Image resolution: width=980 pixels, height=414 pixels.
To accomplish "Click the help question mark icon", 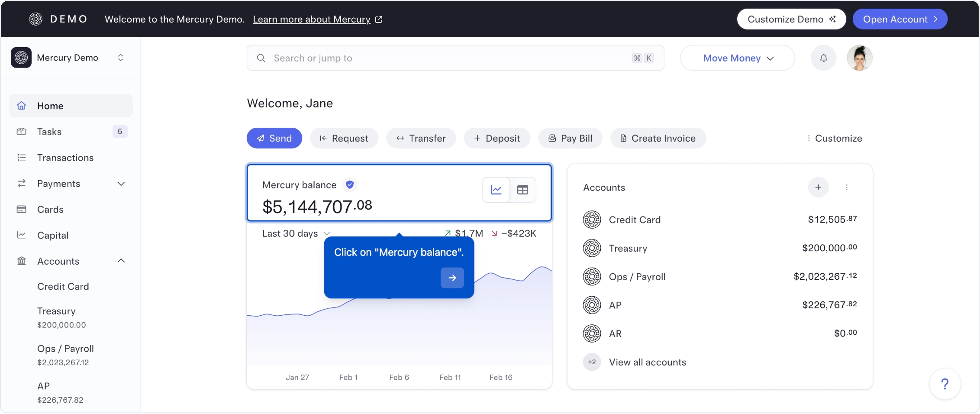I will [945, 384].
